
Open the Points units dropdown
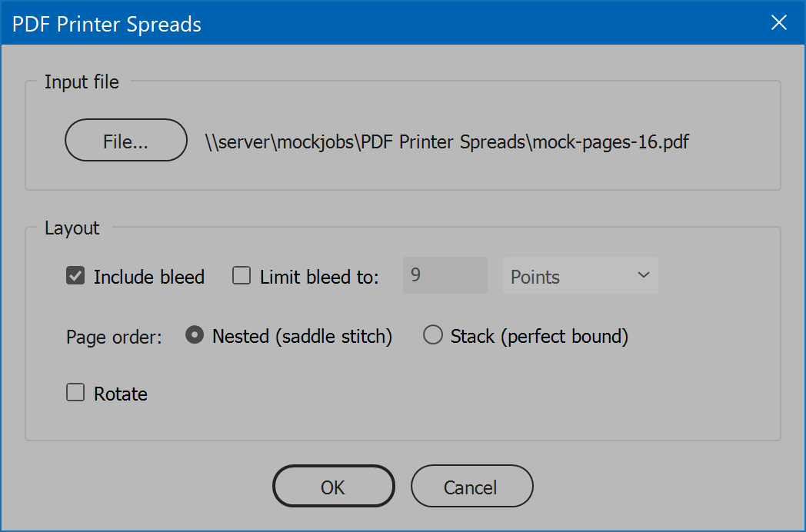coord(580,277)
